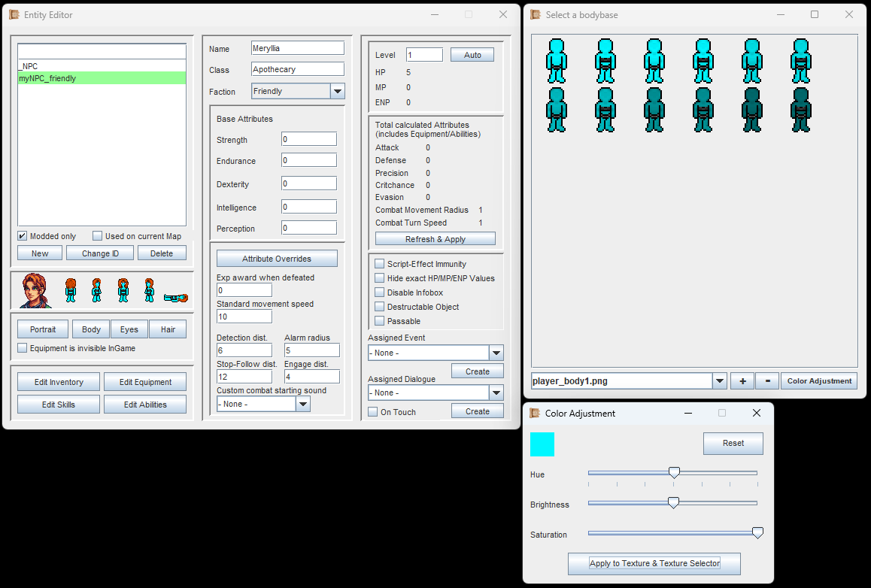Screen dimensions: 871x588
Task: Click the Refresh & Apply button
Action: coord(435,239)
